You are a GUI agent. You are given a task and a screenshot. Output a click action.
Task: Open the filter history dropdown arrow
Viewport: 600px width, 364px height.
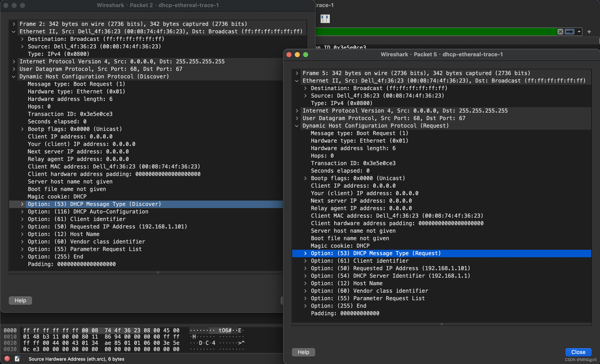579,32
